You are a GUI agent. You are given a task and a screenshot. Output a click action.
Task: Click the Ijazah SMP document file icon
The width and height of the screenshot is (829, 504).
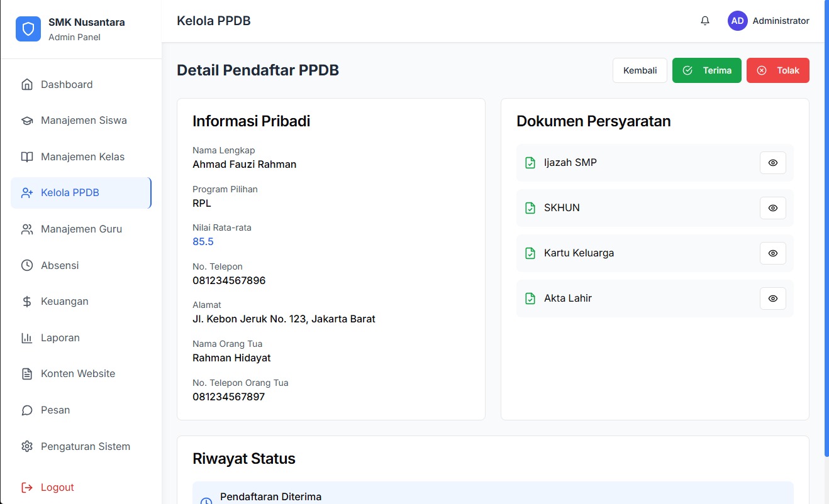point(530,163)
